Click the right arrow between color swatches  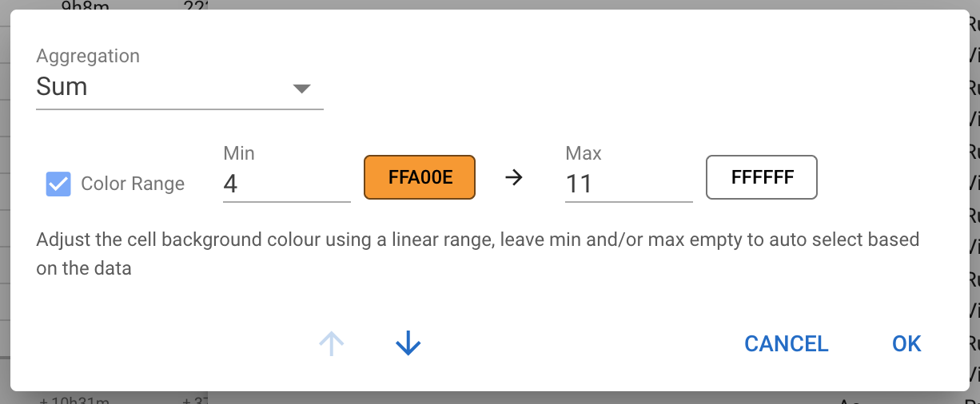click(x=515, y=177)
